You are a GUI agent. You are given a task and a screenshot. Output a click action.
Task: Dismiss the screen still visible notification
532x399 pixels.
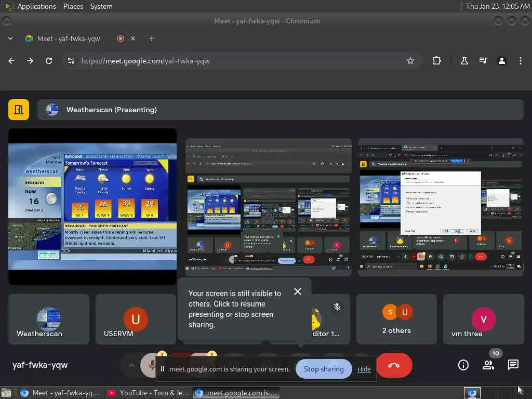(298, 291)
